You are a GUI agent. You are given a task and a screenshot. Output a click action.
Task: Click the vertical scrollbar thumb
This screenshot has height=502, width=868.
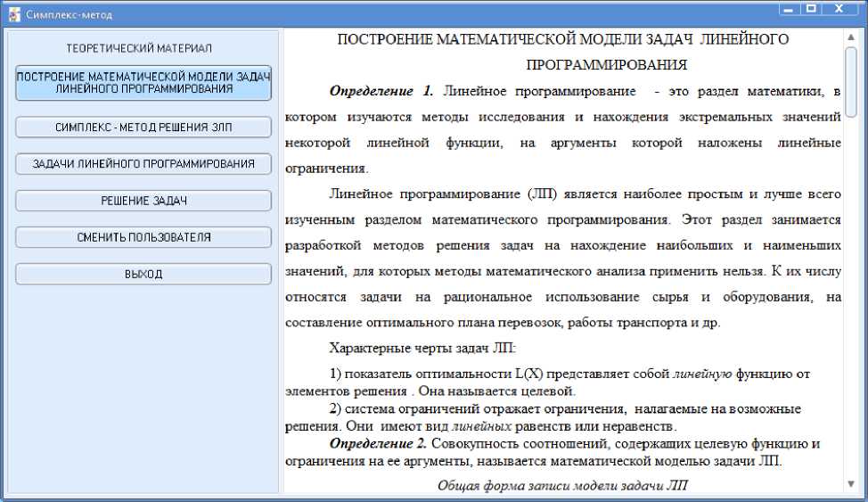851,82
